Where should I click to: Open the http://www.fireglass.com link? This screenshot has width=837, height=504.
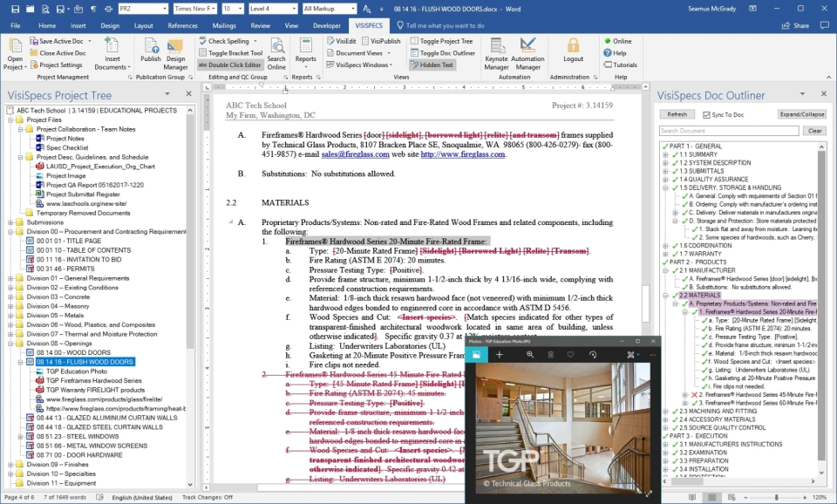462,154
